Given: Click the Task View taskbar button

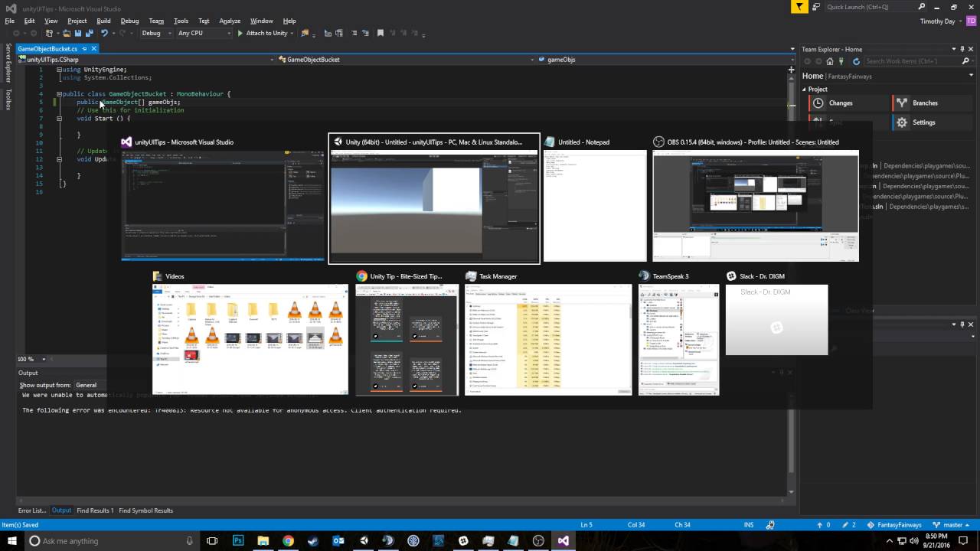Looking at the screenshot, I should (x=212, y=541).
